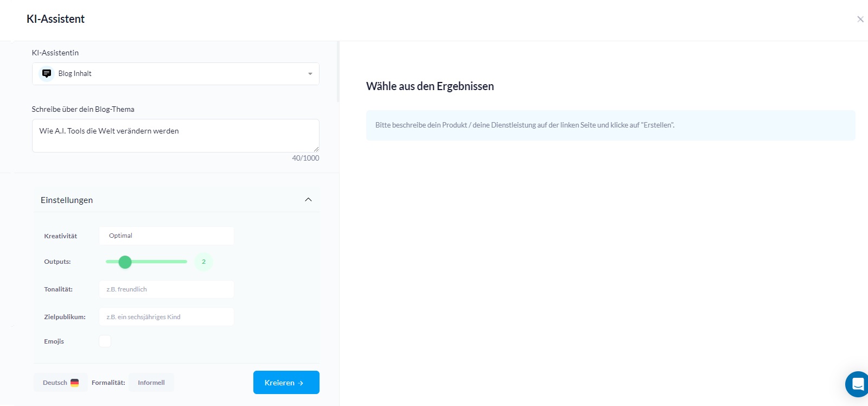This screenshot has width=868, height=406.
Task: Click the Kreativität label
Action: [61, 236]
